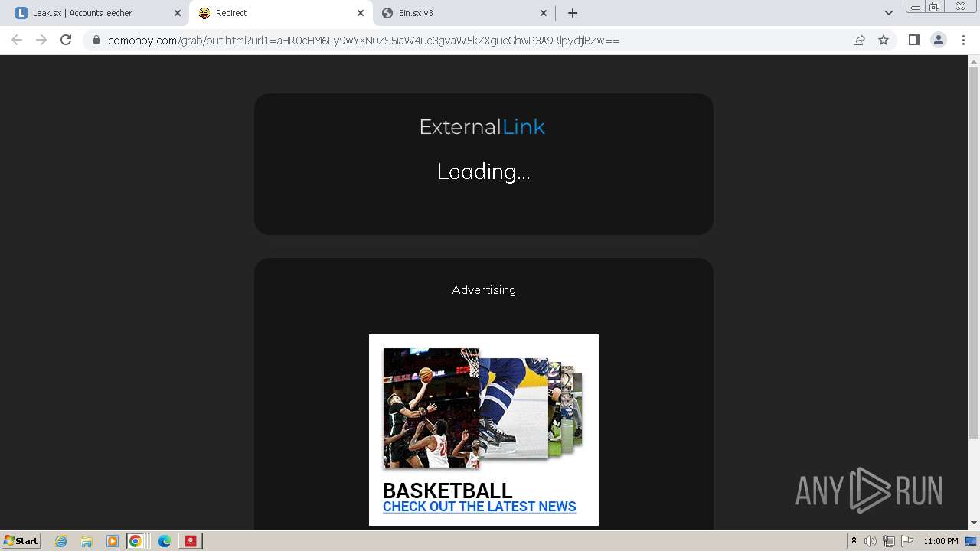Click the Advertising label

pyautogui.click(x=484, y=290)
